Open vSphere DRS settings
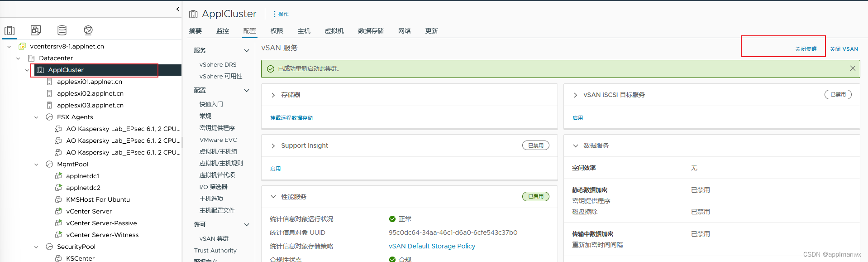This screenshot has width=868, height=262. pyautogui.click(x=218, y=65)
